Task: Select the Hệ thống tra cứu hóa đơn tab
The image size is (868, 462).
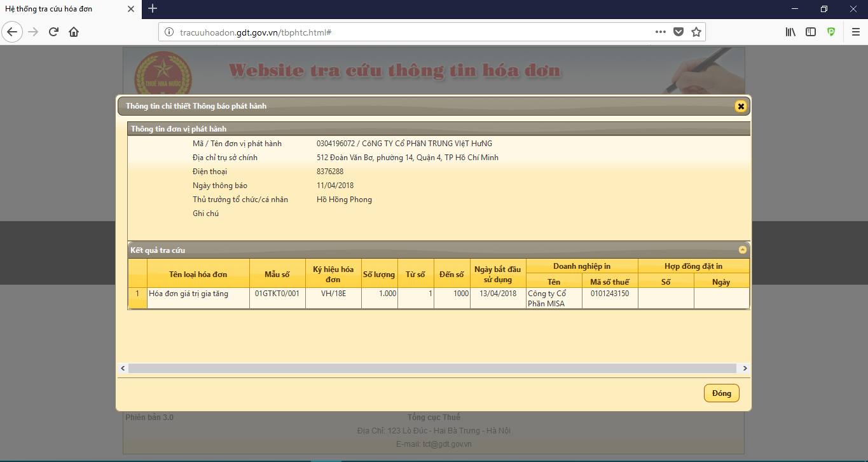Action: [70, 9]
